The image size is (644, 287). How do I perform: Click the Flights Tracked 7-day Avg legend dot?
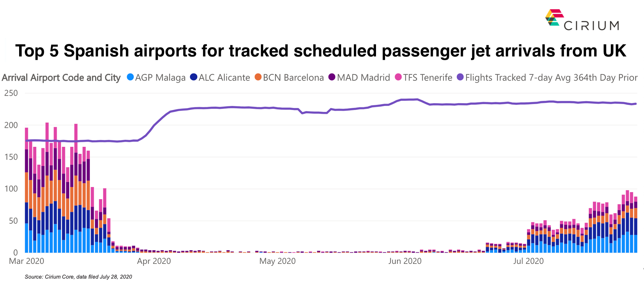coord(460,77)
